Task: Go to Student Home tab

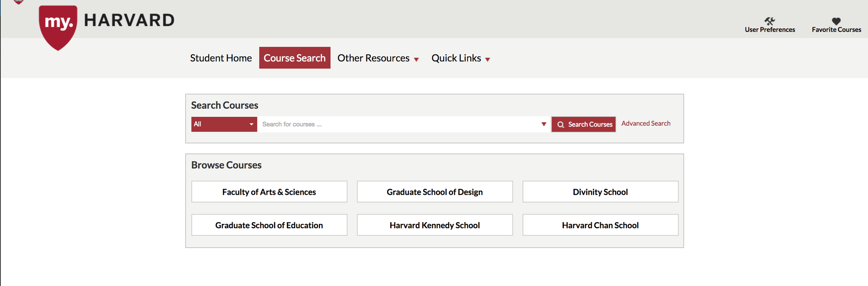Action: [x=221, y=58]
